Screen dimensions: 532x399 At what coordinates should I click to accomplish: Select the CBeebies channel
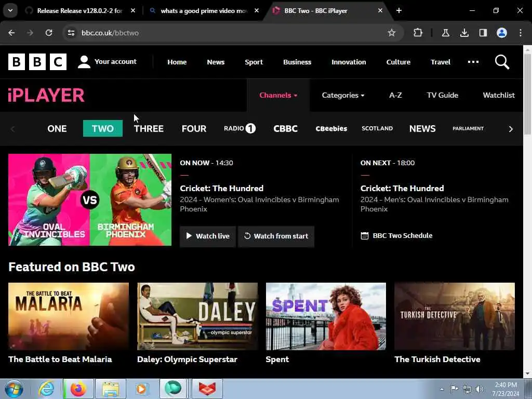point(331,129)
